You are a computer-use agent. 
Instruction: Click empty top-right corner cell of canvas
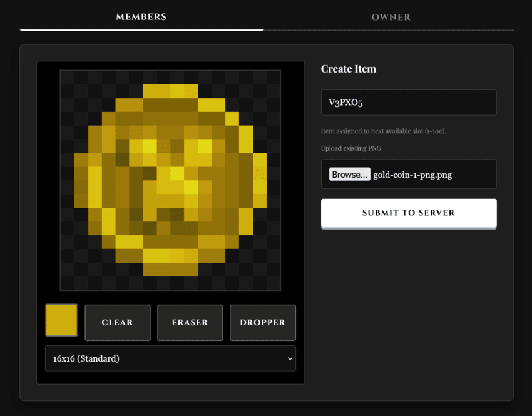[274, 78]
